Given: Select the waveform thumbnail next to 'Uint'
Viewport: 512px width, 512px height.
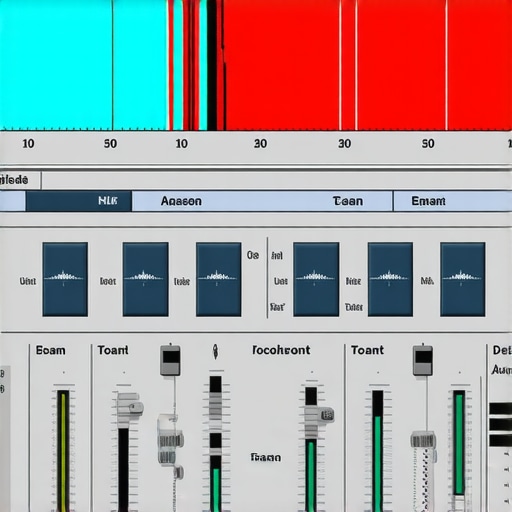Looking at the screenshot, I should click(65, 279).
